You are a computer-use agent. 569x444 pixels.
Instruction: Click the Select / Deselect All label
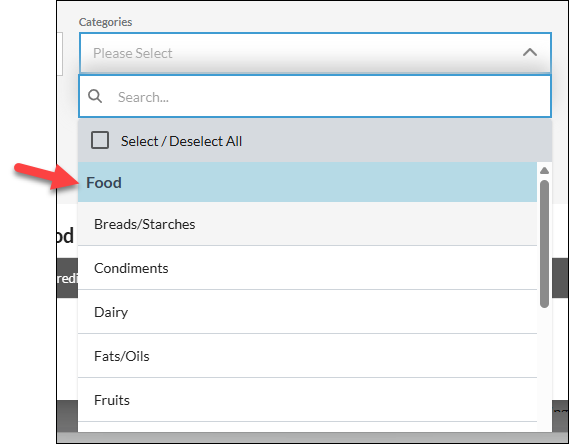(181, 141)
